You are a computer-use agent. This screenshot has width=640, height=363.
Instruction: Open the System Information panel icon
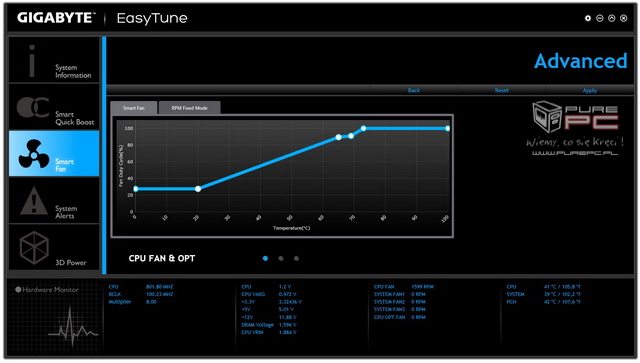point(32,60)
